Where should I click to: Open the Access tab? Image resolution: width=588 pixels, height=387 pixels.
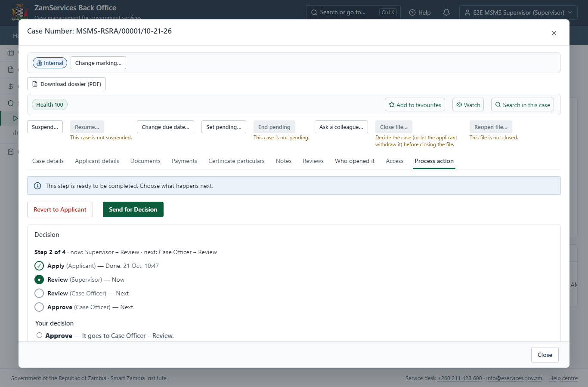[x=395, y=161]
